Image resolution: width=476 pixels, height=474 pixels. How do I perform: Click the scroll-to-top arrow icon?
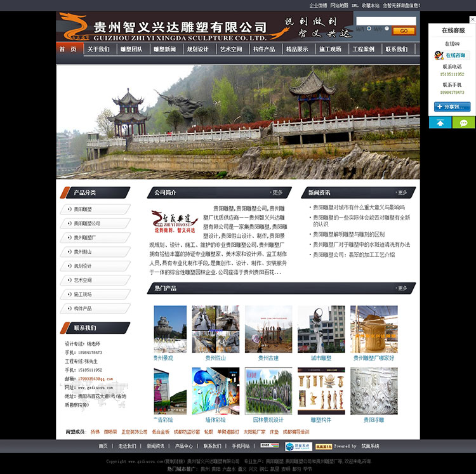(440, 122)
